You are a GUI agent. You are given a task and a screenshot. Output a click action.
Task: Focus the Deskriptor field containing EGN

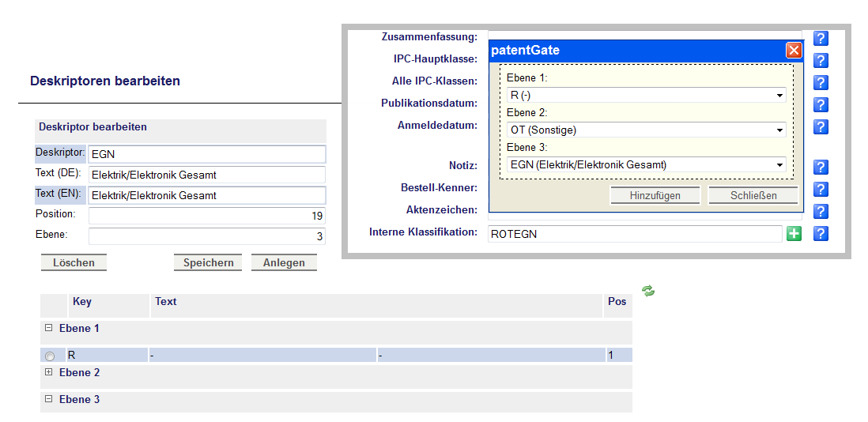pyautogui.click(x=207, y=154)
